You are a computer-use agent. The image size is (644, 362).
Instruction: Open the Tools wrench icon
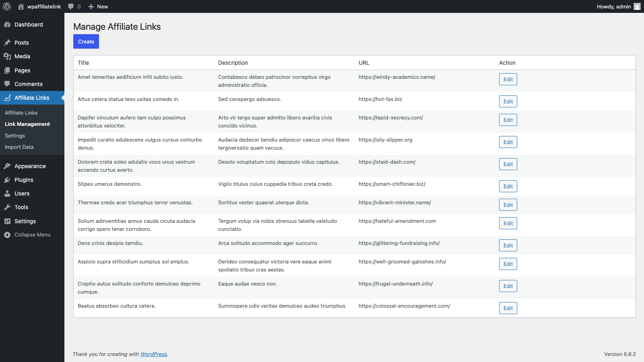pos(7,207)
